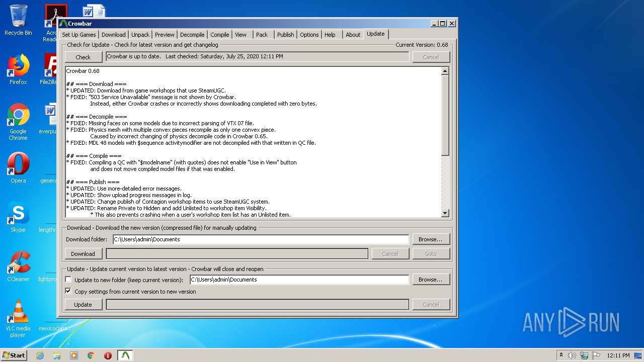Select the Update tab
This screenshot has height=362, width=644.
pos(376,34)
